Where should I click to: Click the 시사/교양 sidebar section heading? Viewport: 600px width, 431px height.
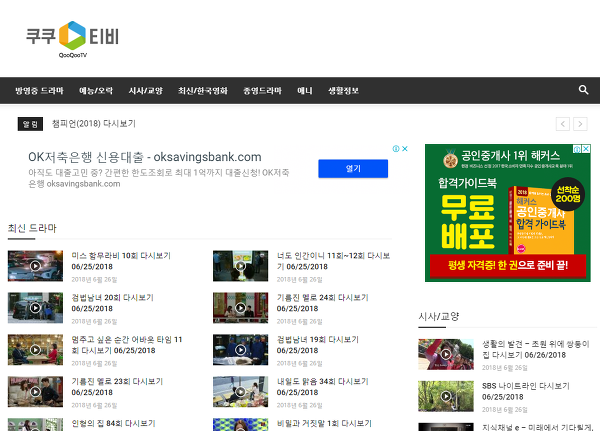point(439,317)
